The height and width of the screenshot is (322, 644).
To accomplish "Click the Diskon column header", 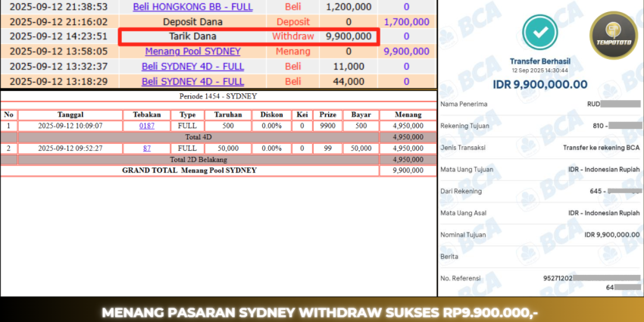I will pos(271,115).
